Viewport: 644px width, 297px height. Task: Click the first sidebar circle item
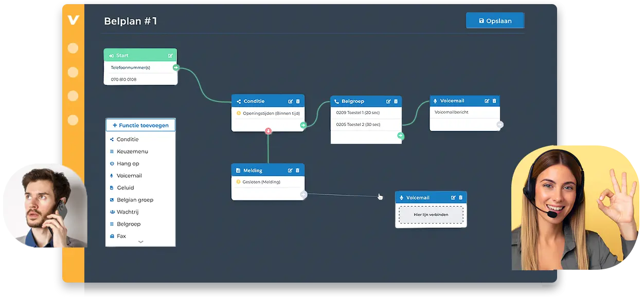73,48
